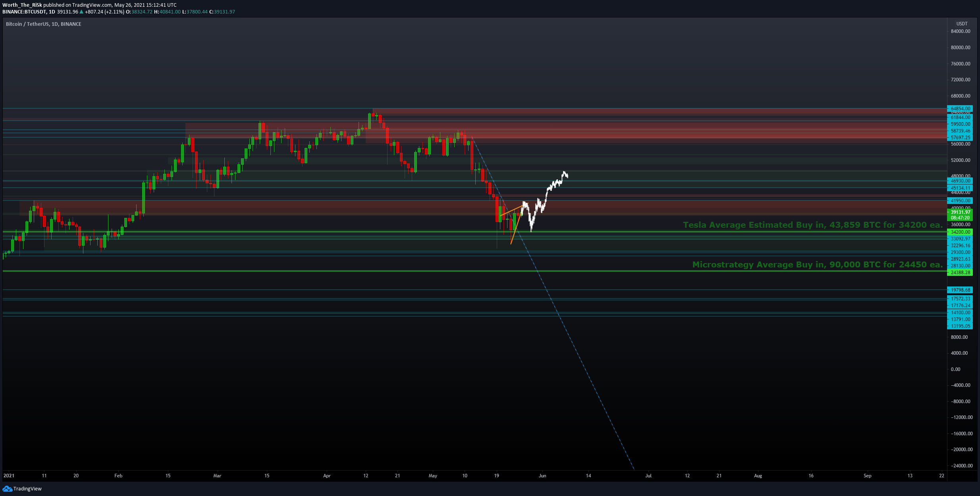
Task: Select the green 24388.28 price label
Action: click(960, 273)
